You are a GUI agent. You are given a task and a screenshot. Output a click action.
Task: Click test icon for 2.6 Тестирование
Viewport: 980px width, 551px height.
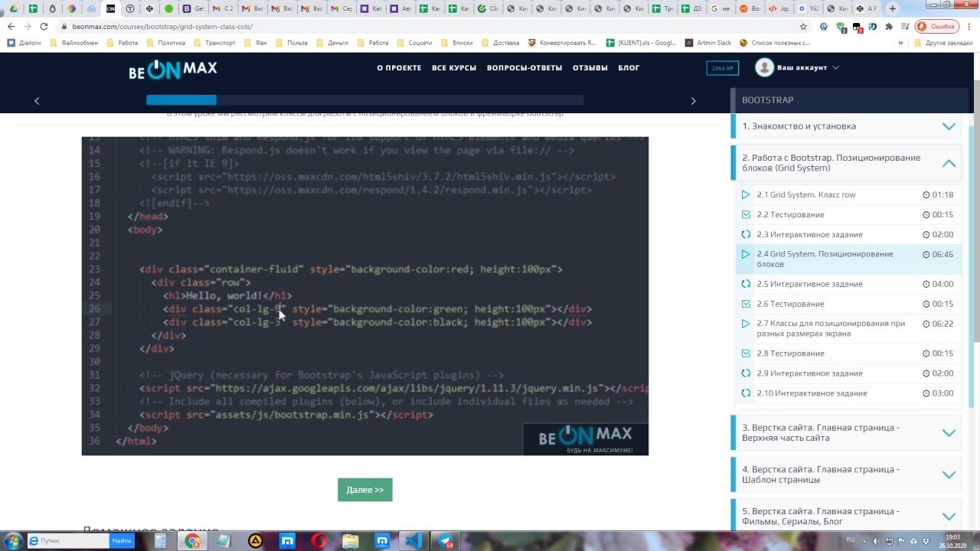click(x=746, y=304)
